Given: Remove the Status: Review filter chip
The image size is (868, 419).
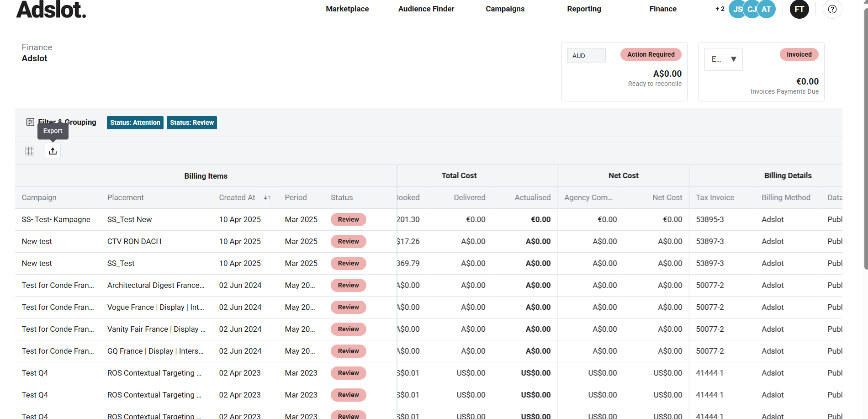Looking at the screenshot, I should [x=192, y=122].
